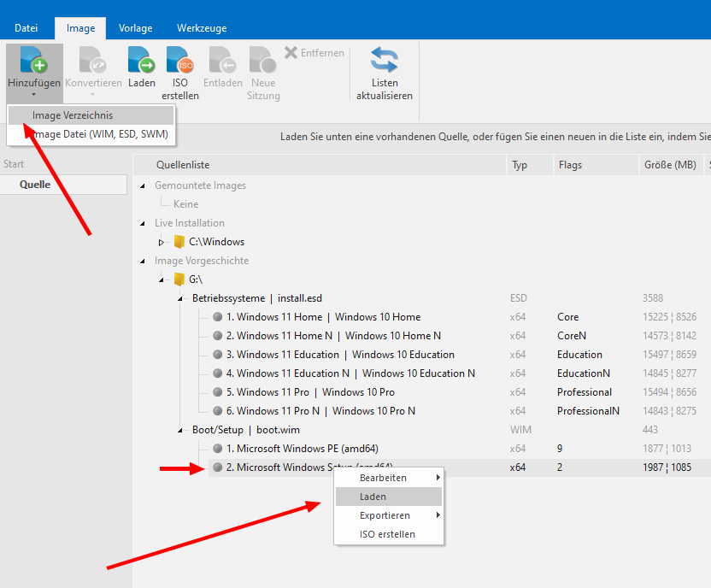This screenshot has width=711, height=588.
Task: Click the Größe (MB) column header
Action: (x=671, y=165)
